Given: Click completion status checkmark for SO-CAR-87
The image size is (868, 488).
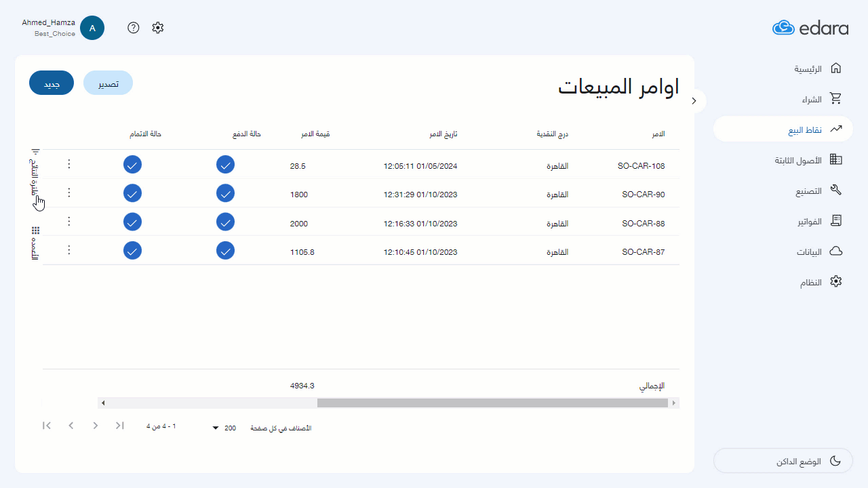Looking at the screenshot, I should pyautogui.click(x=133, y=250).
